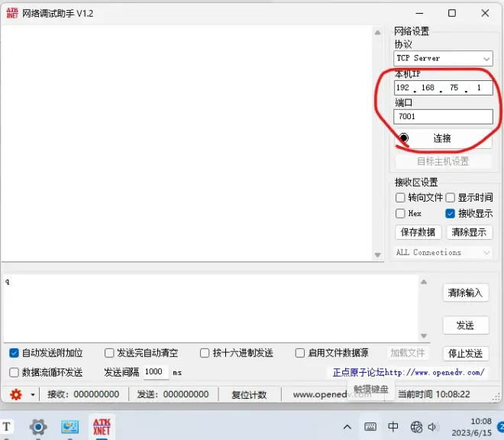
Task: Click the receive area scrollbar down arrow
Action: pyautogui.click(x=377, y=255)
